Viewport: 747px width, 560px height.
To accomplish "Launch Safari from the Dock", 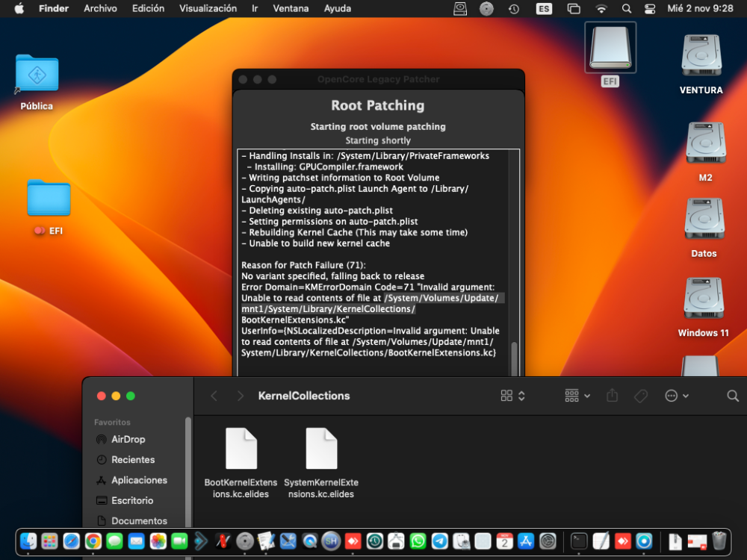I will pos(72,541).
